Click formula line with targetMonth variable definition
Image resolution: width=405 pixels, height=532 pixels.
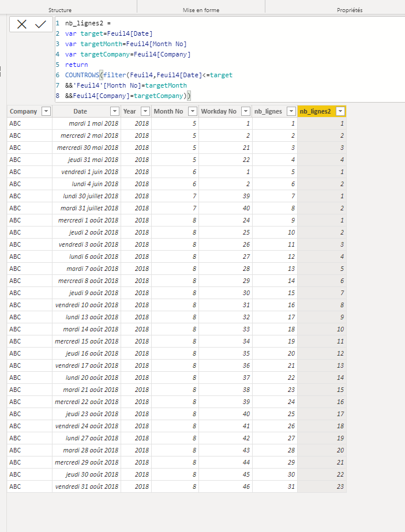[x=126, y=44]
